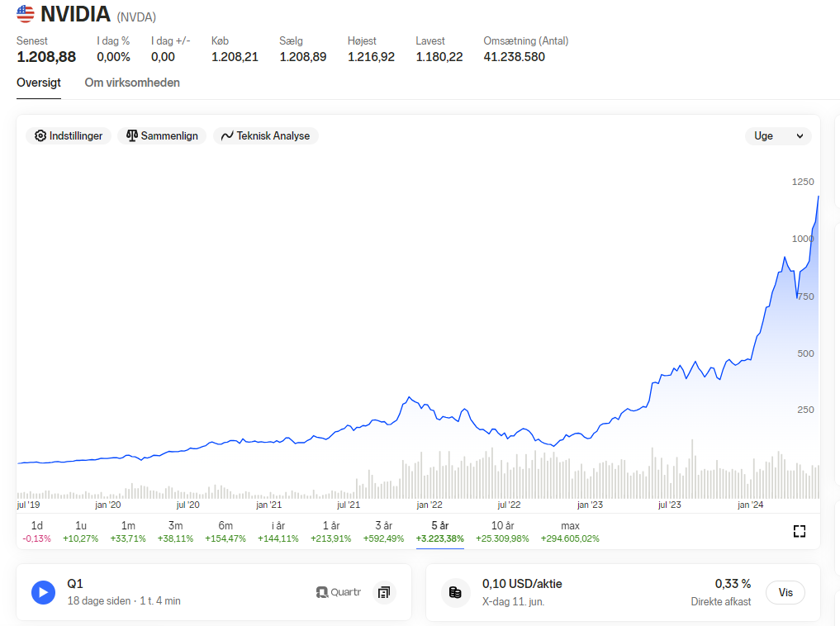
Task: Expand chart to fullscreen
Action: [799, 531]
